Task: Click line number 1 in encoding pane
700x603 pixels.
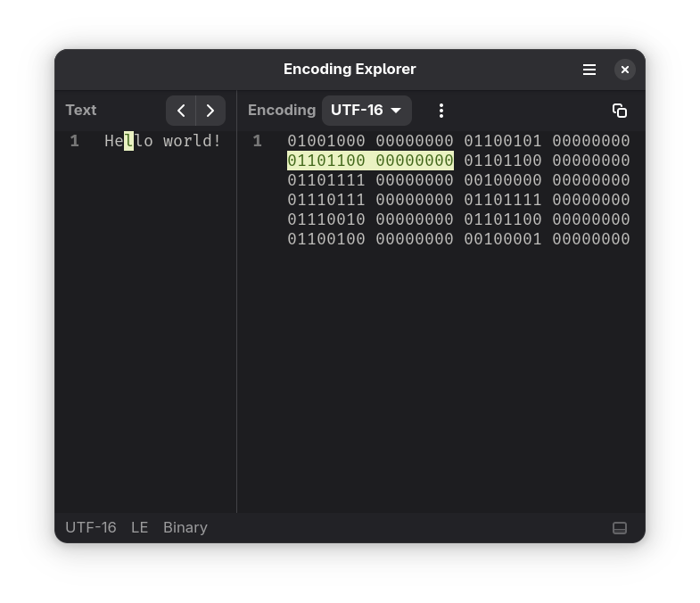Action: click(x=257, y=141)
